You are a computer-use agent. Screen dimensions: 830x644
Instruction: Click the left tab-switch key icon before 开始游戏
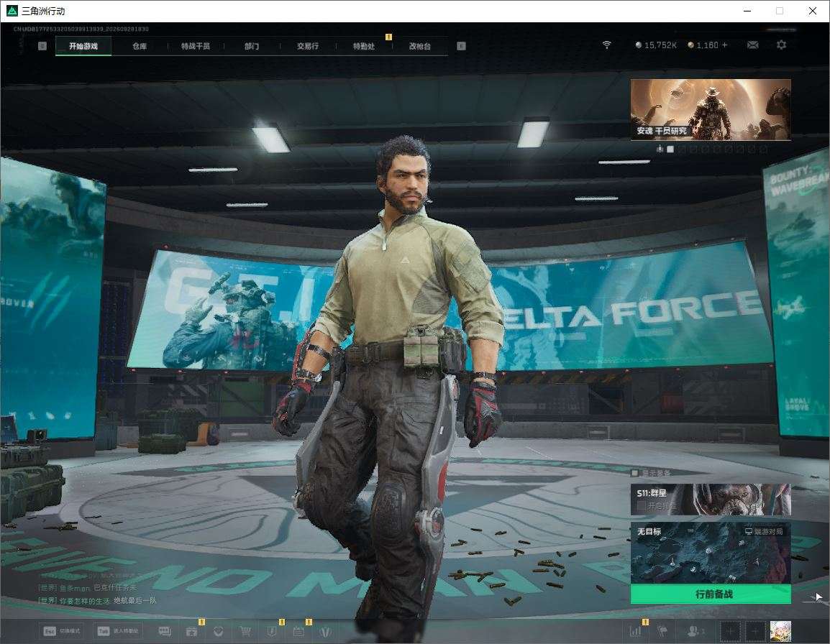42,46
